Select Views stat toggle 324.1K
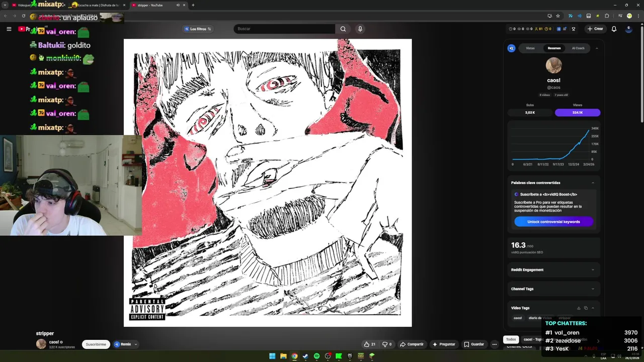 click(578, 113)
